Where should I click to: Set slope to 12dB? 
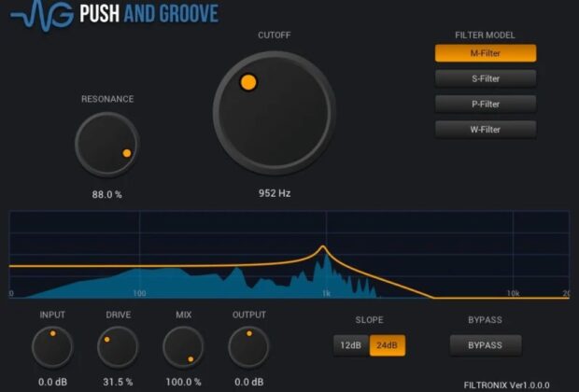click(351, 345)
